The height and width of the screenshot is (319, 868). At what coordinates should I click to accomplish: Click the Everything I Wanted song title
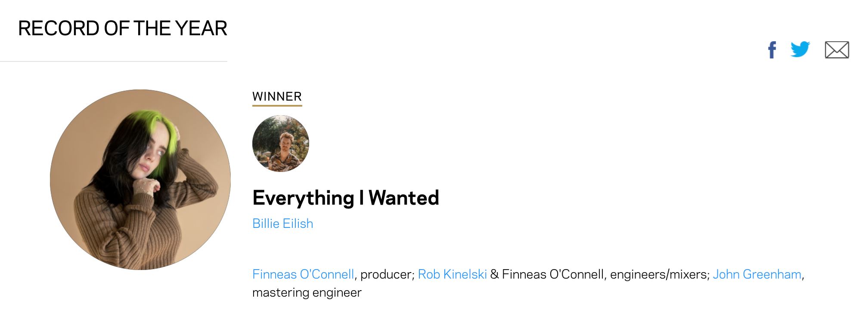point(345,198)
